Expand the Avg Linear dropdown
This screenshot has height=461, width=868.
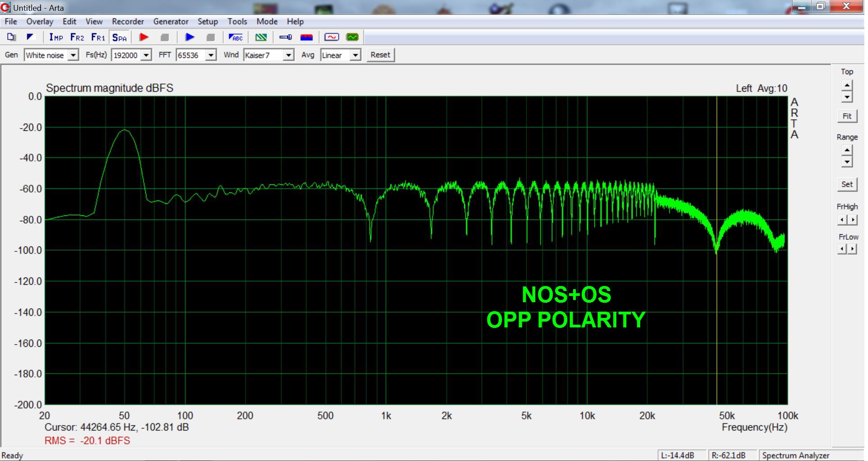(356, 55)
